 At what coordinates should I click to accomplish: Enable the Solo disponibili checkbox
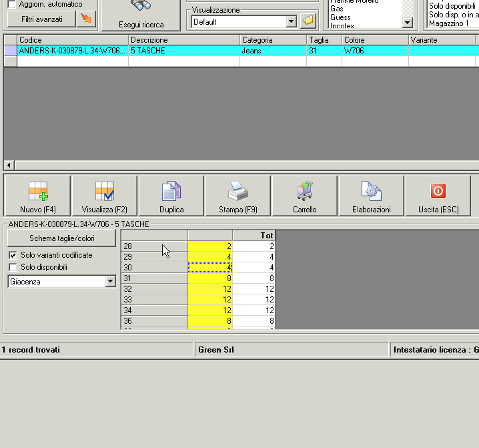(x=13, y=267)
